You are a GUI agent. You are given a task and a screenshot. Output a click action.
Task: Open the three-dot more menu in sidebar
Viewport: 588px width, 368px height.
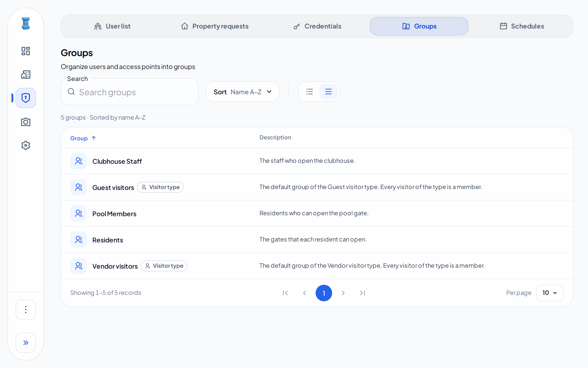(x=26, y=310)
